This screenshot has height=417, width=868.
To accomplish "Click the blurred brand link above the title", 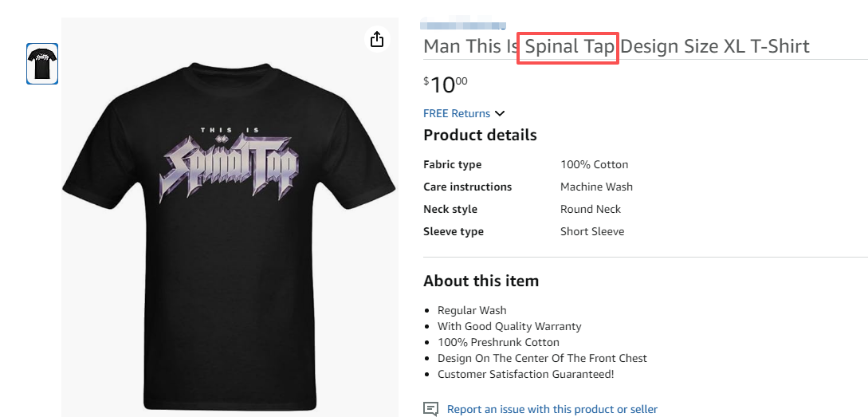I will pyautogui.click(x=464, y=23).
